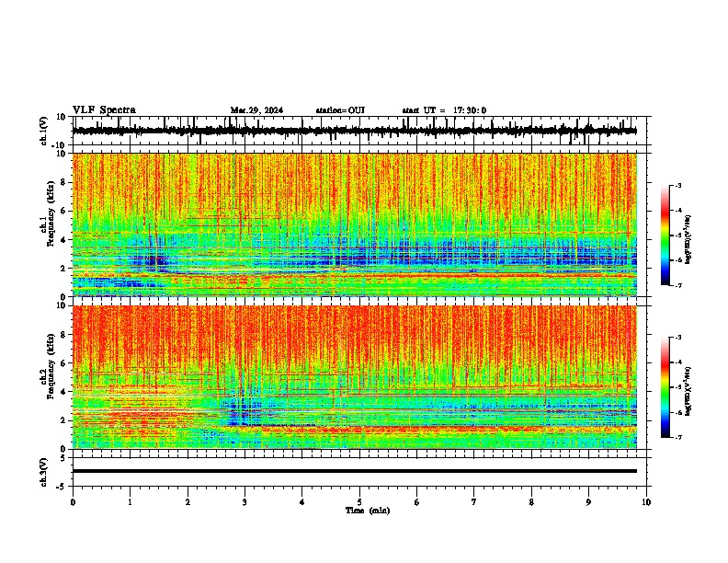This screenshot has width=728, height=563.
Task: Click the time axis tick label "10"
Action: click(646, 502)
